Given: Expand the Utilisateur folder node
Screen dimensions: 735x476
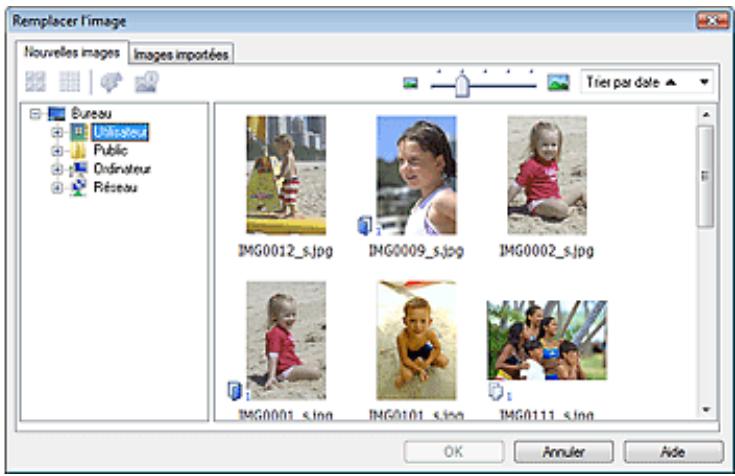Looking at the screenshot, I should (57, 133).
